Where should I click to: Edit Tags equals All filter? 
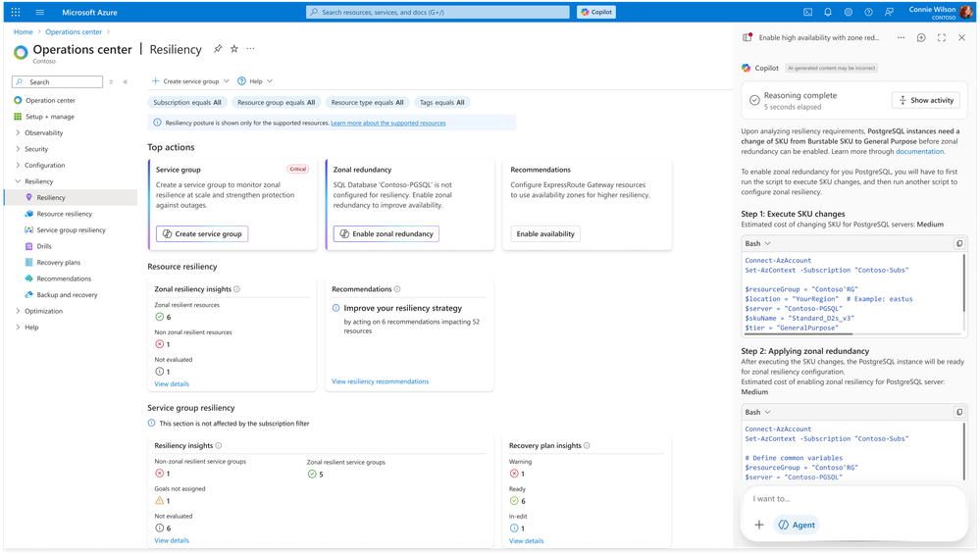point(441,102)
